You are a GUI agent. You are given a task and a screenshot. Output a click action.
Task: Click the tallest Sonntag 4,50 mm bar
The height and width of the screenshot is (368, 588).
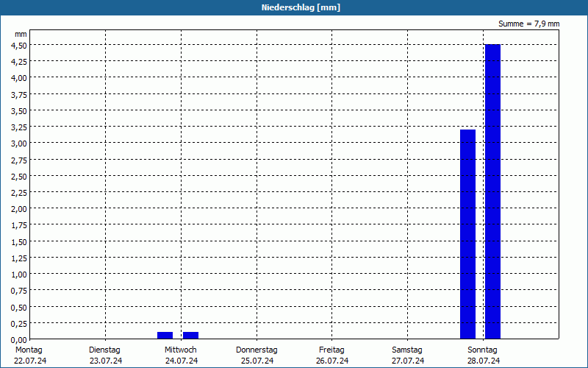click(x=492, y=191)
